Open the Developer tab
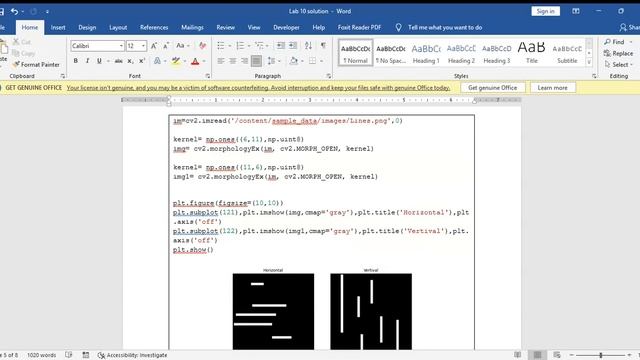640x360 pixels. click(x=286, y=27)
